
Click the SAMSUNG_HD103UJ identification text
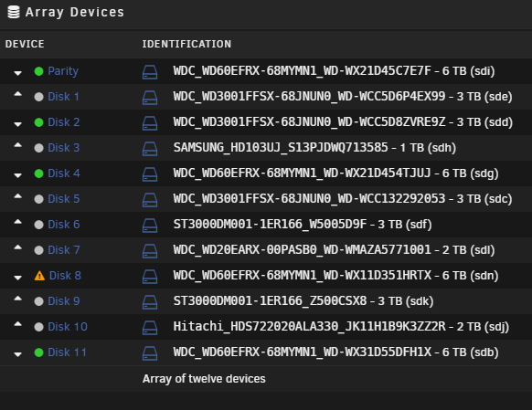click(x=314, y=148)
